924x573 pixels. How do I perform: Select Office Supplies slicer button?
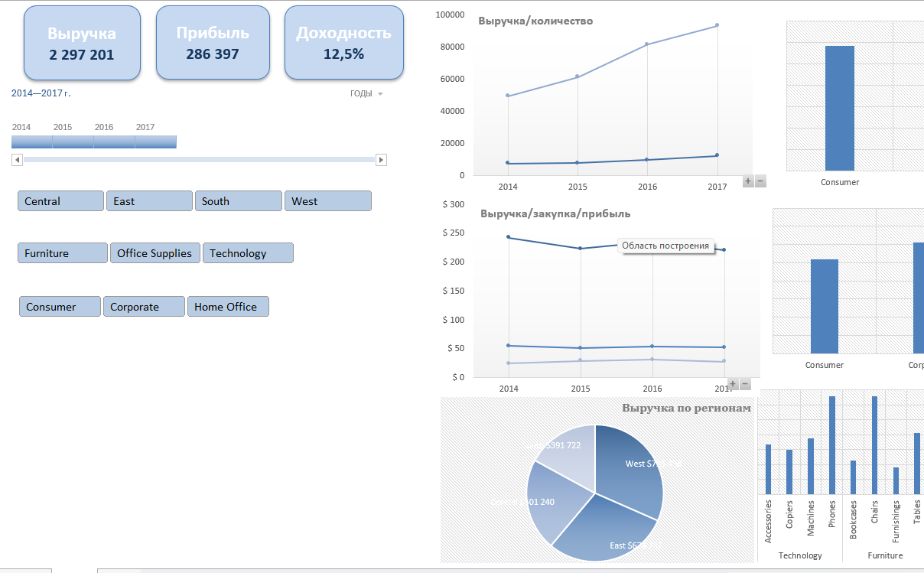pos(155,253)
